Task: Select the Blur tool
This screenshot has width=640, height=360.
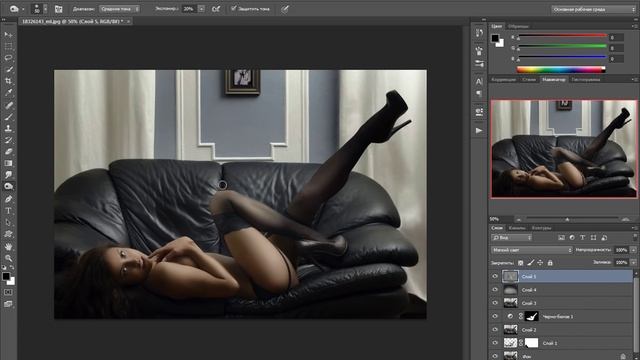Action: pos(8,175)
